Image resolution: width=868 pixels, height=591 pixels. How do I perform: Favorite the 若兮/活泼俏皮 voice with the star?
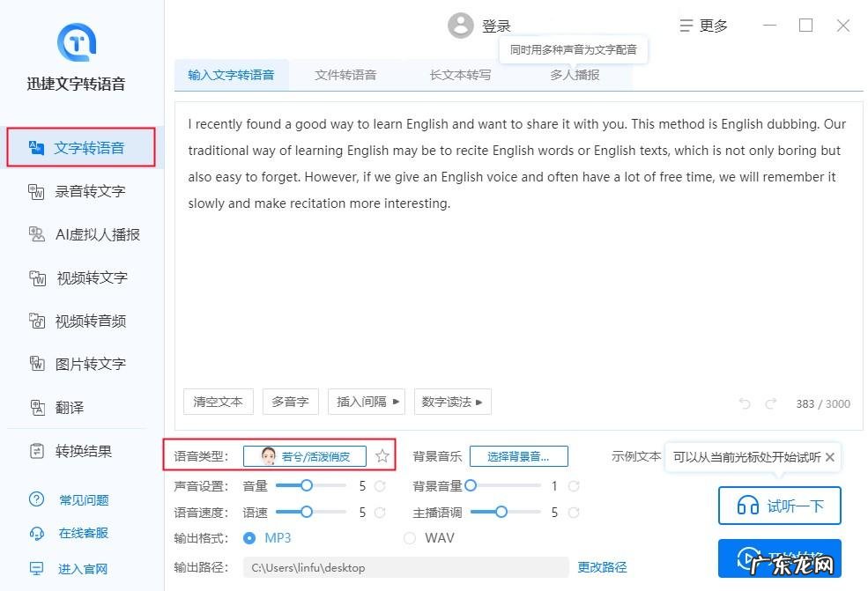click(x=382, y=456)
